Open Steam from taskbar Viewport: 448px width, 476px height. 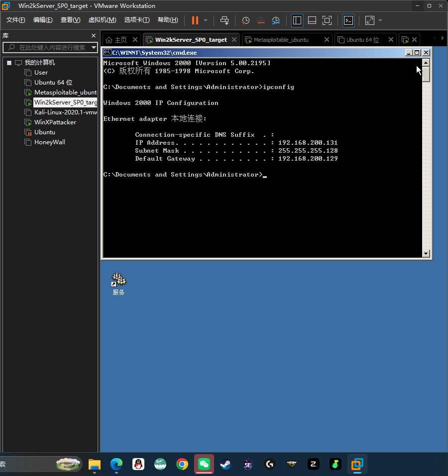coord(225,464)
